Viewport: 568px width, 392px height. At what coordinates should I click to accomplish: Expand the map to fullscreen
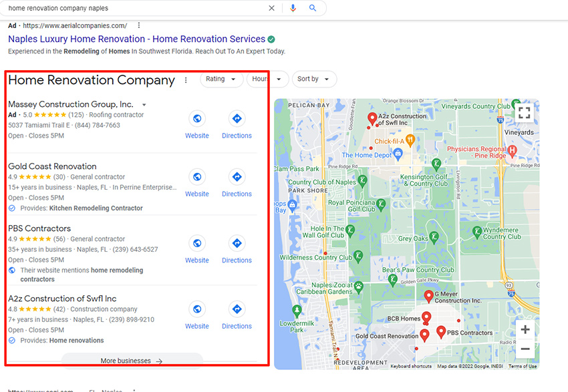point(524,113)
